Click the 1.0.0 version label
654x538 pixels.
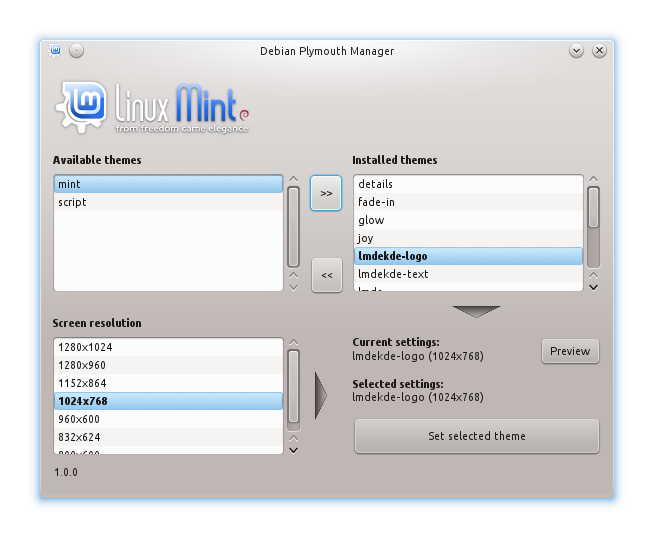coord(66,472)
